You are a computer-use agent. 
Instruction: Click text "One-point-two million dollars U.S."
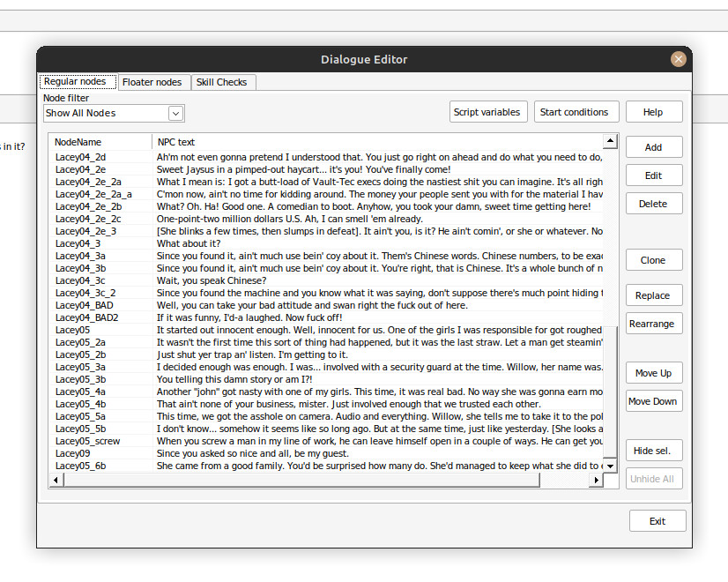[x=229, y=219]
